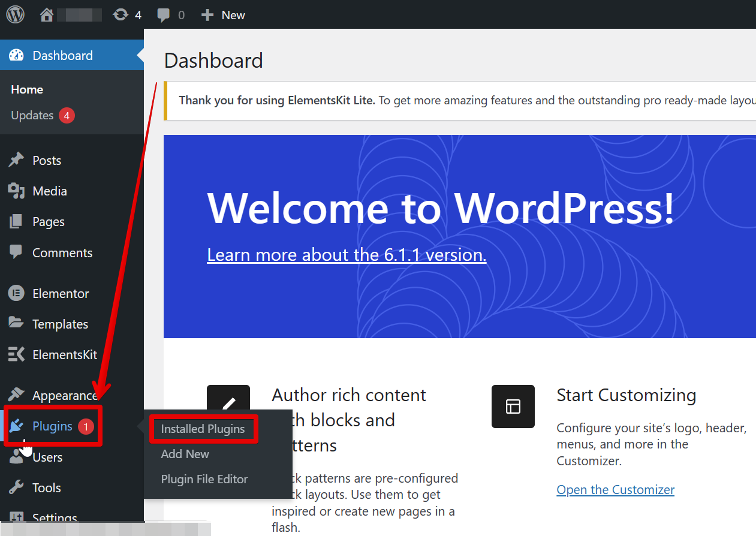This screenshot has height=536, width=756.
Task: Click the updates refresh icon
Action: click(121, 15)
